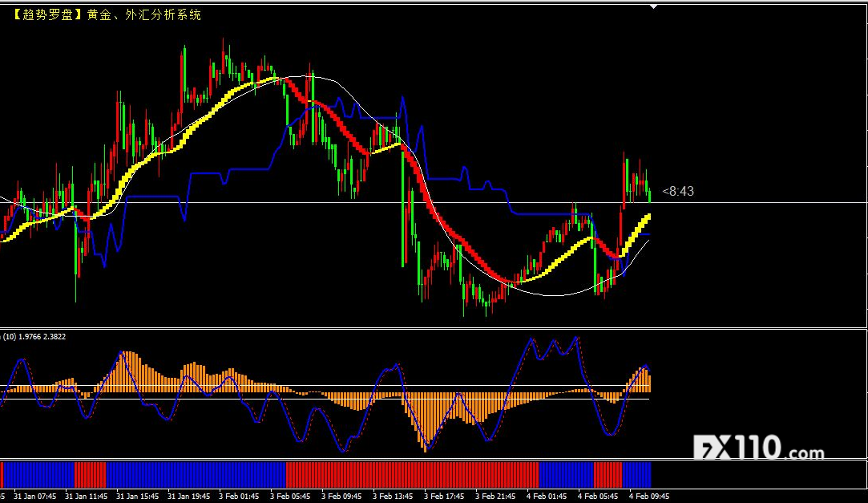Viewport: 868px width, 503px height.
Task: Click the chart shift triangle marker at top
Action: [654, 6]
